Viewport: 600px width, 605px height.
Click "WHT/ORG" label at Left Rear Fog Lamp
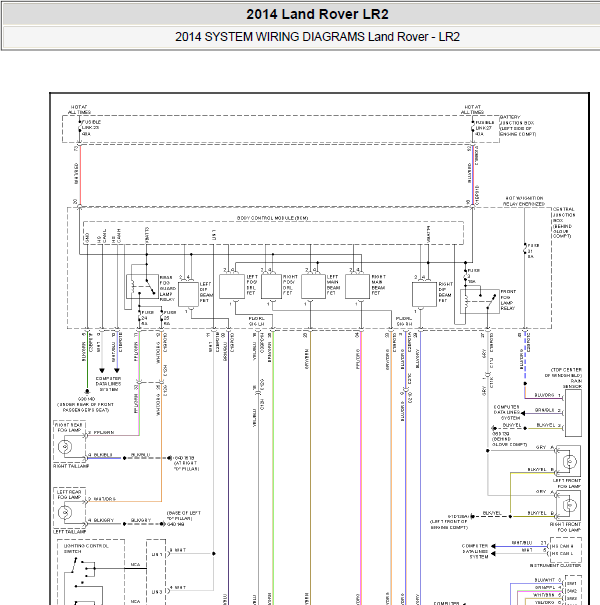point(105,499)
